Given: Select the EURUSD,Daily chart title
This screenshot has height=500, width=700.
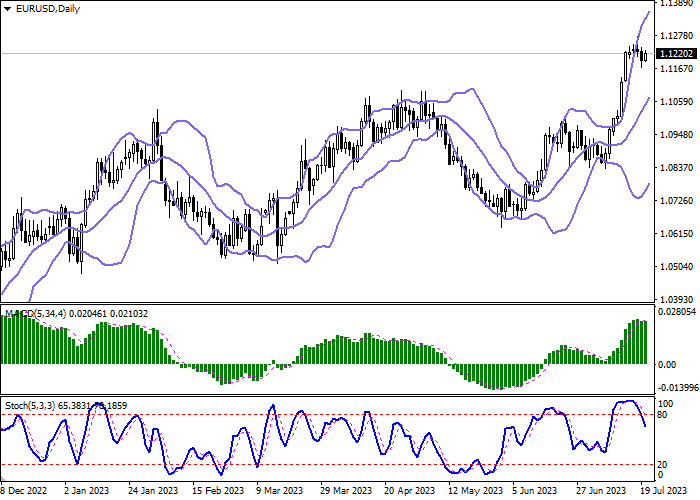Looking at the screenshot, I should (48, 9).
